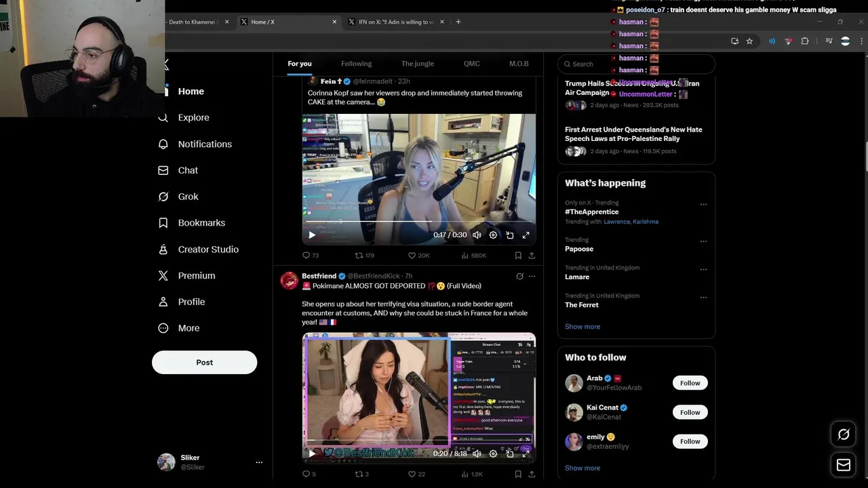Toggle picture-in-picture on Corinna video

pyautogui.click(x=509, y=235)
